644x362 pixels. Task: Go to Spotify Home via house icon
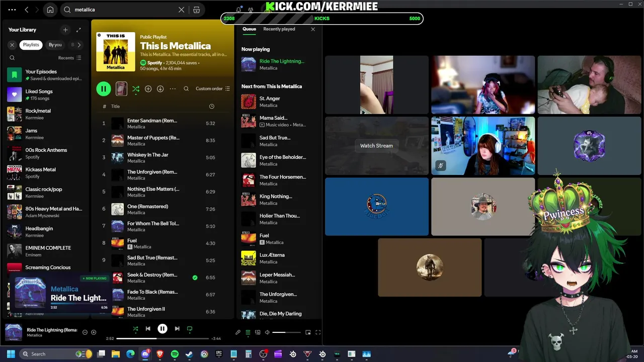pos(50,10)
